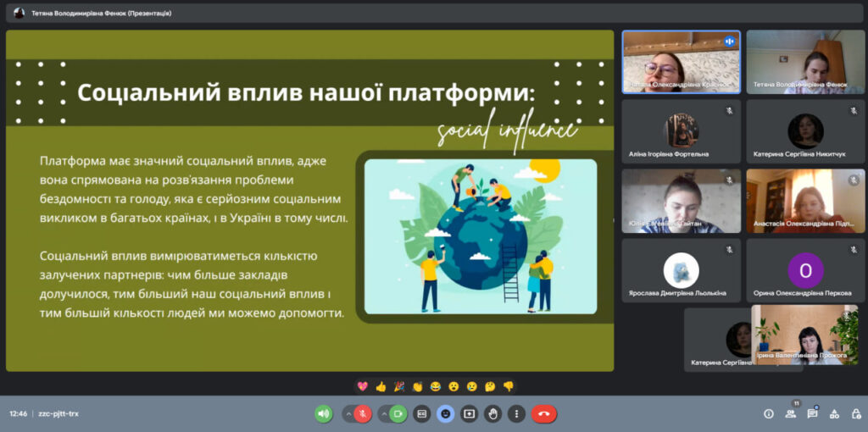868x432 pixels.
Task: Send the thumbs up reaction
Action: point(381,387)
